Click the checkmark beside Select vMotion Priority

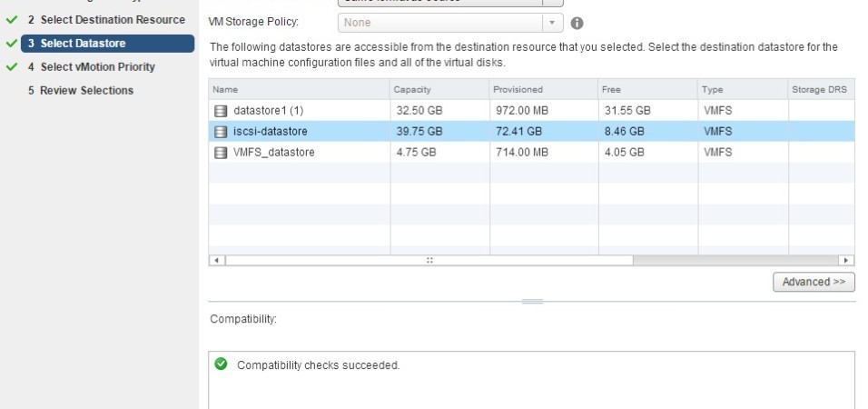[x=12, y=67]
